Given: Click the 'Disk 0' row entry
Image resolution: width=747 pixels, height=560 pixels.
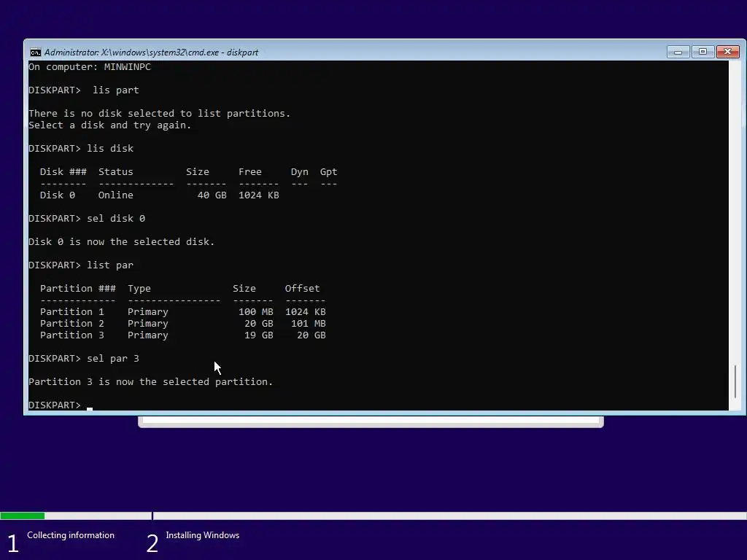Looking at the screenshot, I should (x=58, y=195).
